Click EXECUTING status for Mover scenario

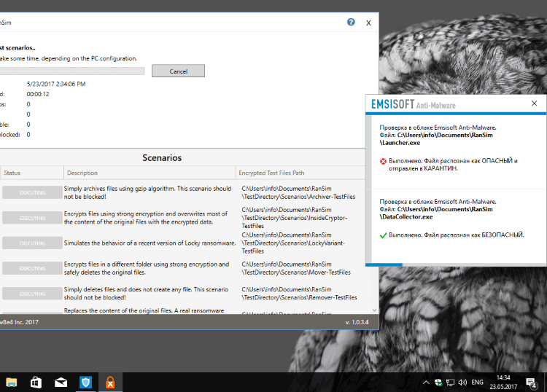(x=32, y=268)
